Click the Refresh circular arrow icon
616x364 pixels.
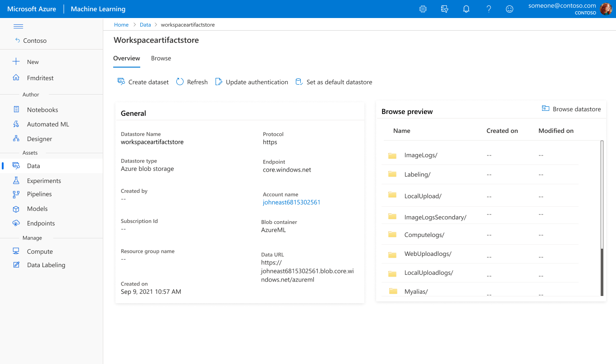click(180, 82)
